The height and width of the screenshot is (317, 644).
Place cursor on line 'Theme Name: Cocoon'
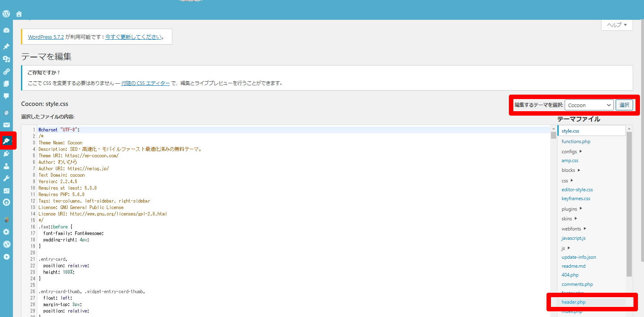(60, 143)
